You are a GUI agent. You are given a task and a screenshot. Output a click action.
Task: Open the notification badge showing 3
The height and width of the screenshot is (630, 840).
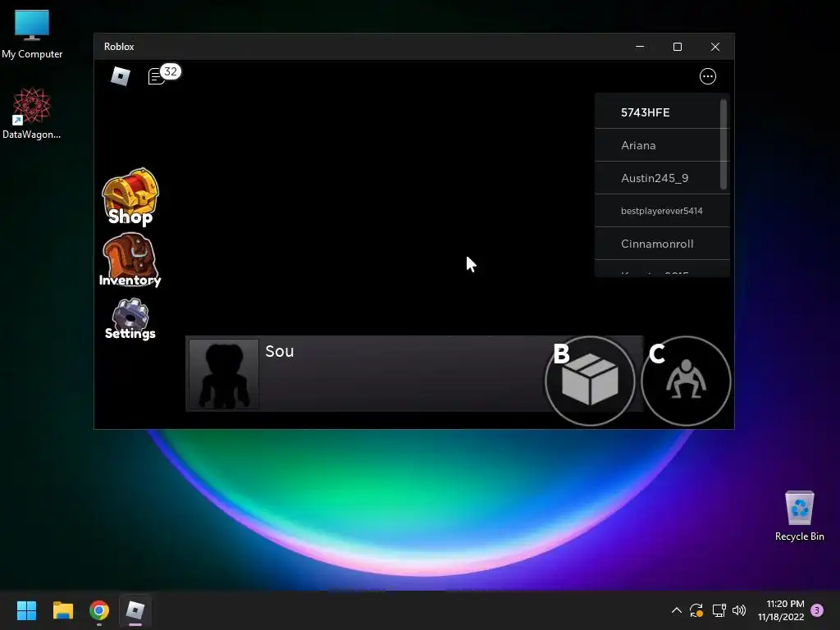coord(817,610)
